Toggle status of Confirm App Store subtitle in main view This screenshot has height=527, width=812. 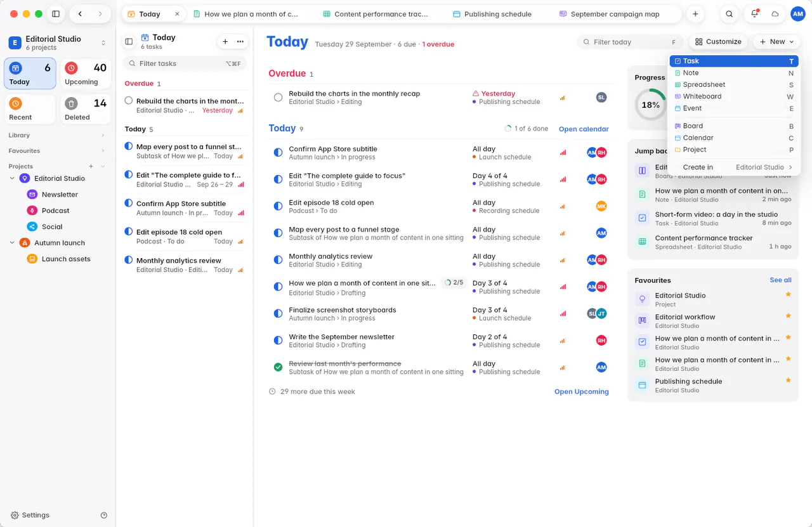[x=278, y=152]
